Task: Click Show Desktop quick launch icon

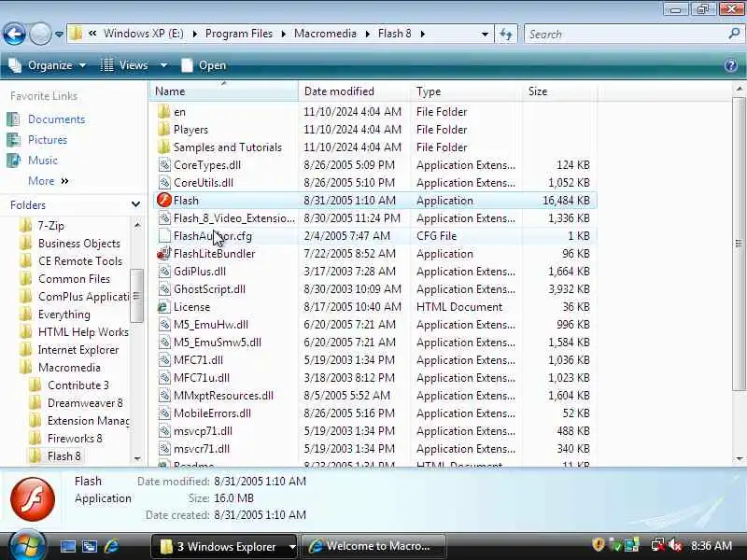Action: [x=67, y=546]
